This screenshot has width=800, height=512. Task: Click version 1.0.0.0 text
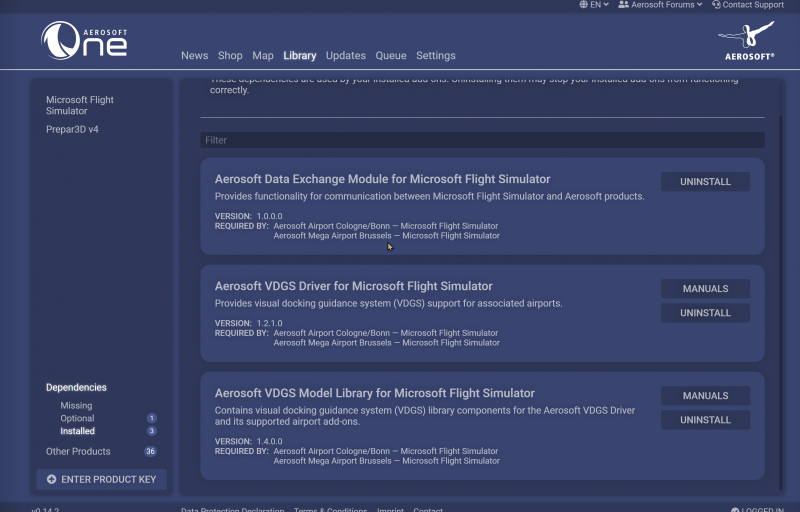point(269,216)
